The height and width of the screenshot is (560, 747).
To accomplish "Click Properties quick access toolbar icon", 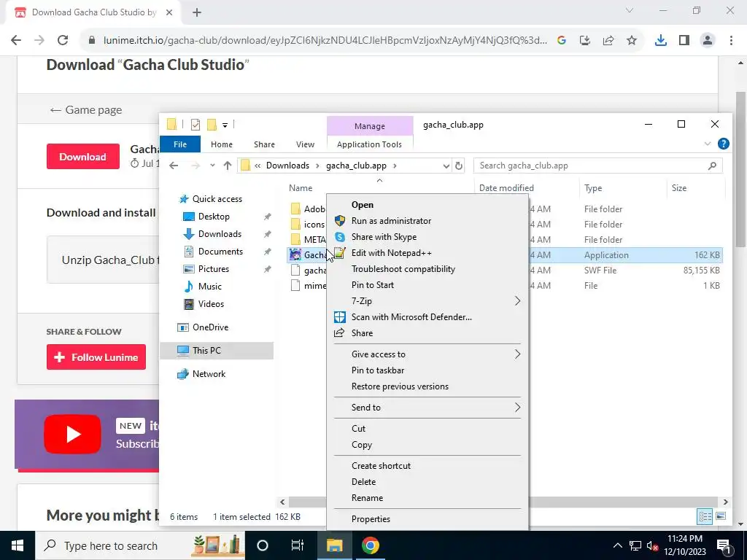I will (x=196, y=125).
